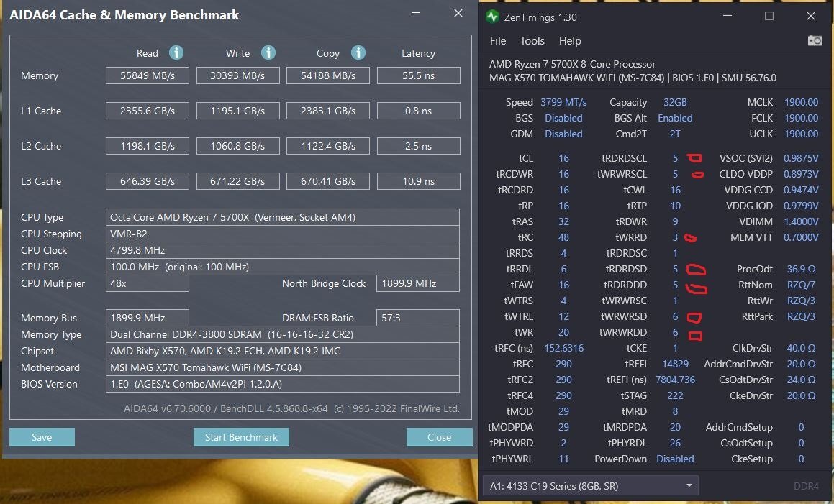
Task: Click GDM Disabled value in ZenTimings
Action: 564,134
